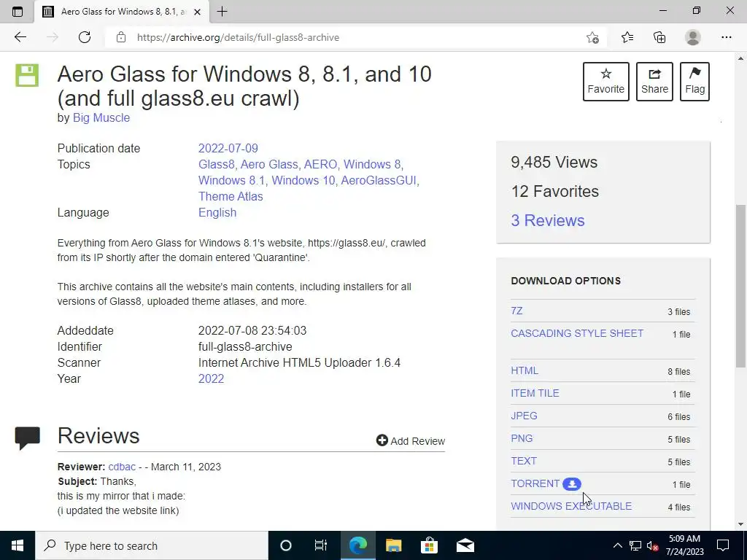Open the Windows Start menu

point(18,545)
